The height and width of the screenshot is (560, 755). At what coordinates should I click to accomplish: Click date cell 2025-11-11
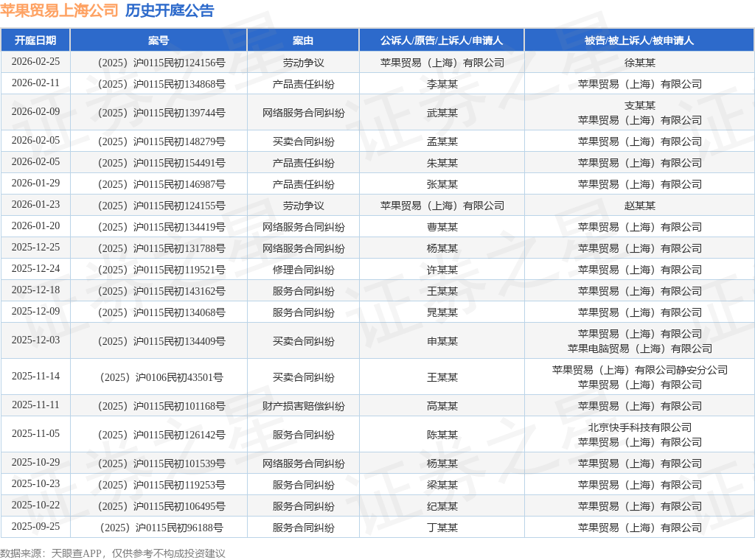[x=35, y=405]
